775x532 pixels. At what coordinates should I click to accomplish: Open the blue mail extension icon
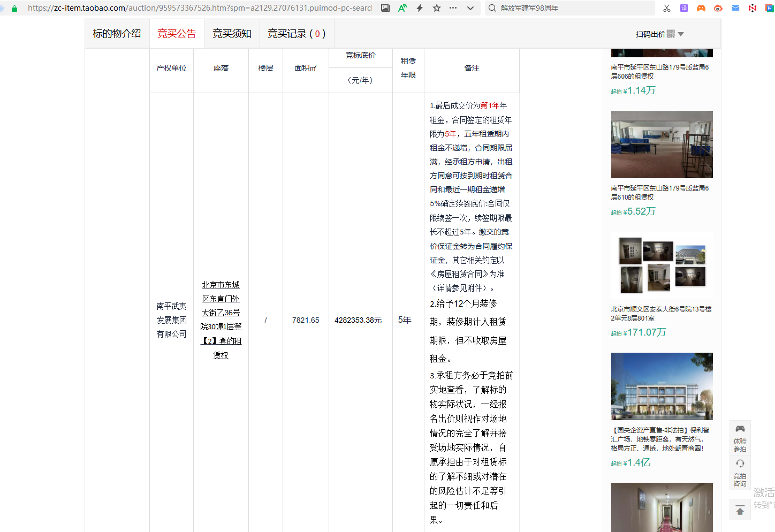735,8
